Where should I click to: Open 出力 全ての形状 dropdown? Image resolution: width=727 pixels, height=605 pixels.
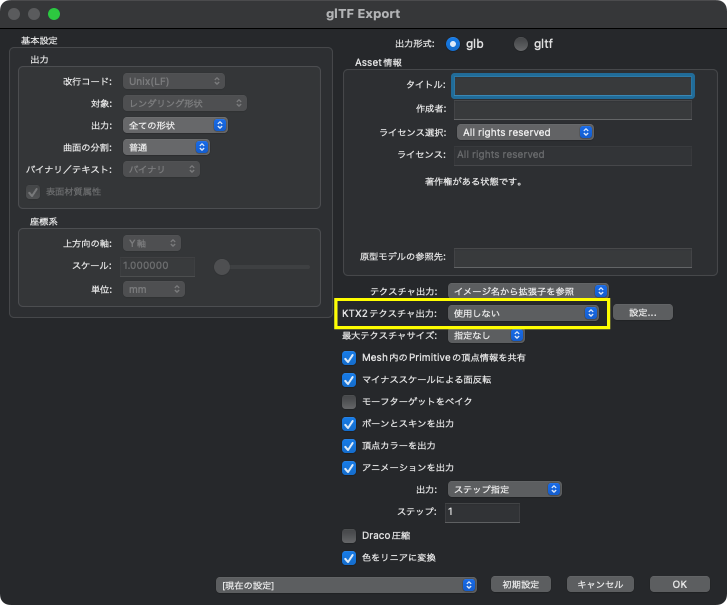point(175,125)
